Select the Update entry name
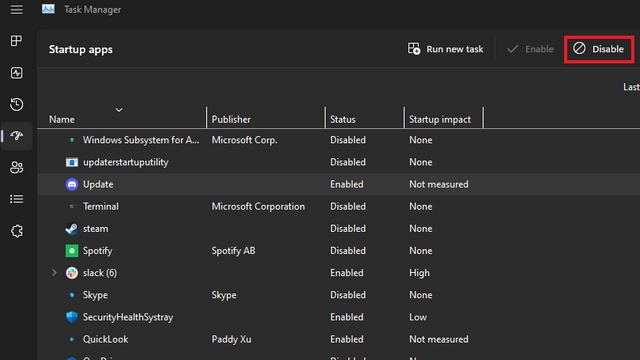Screen dimensions: 640x360 pos(98,184)
